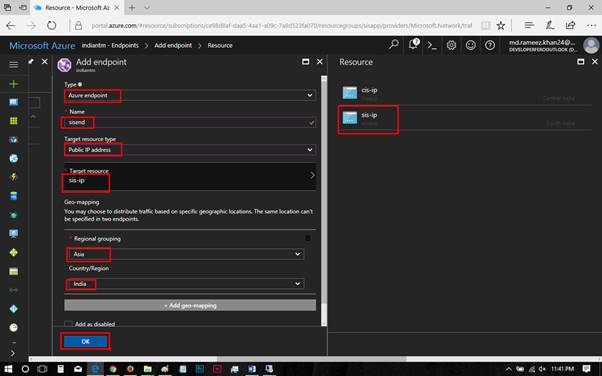Select the cis-ip resource
This screenshot has width=602, height=376.
point(465,93)
